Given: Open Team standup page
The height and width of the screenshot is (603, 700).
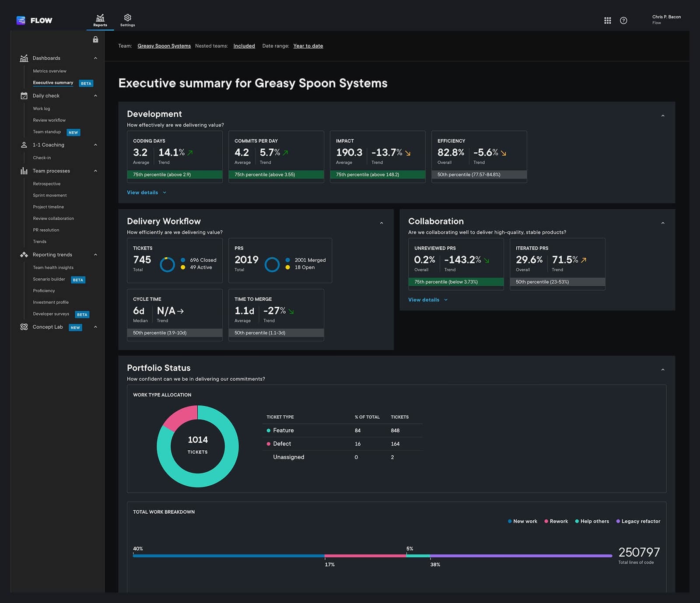Looking at the screenshot, I should tap(47, 132).
